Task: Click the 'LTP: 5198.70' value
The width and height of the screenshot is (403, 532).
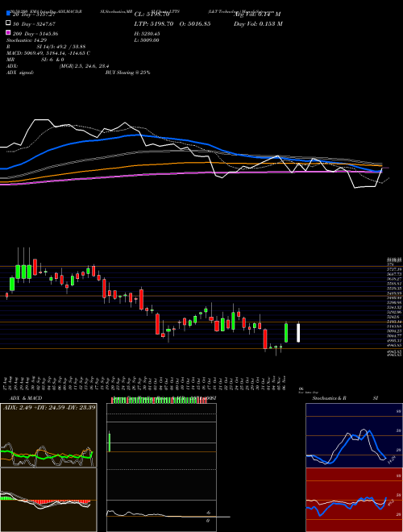Action: click(x=154, y=24)
